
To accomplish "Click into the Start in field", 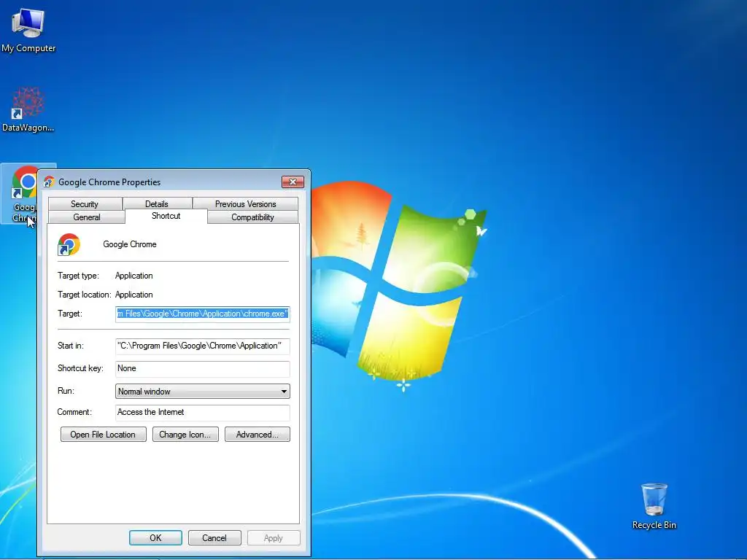I will pyautogui.click(x=203, y=346).
